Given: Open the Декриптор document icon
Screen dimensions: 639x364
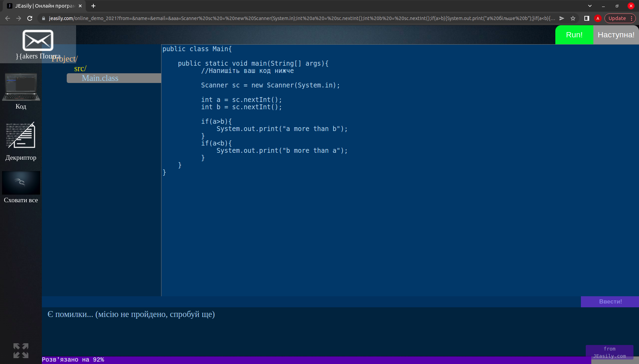Looking at the screenshot, I should click(x=21, y=135).
